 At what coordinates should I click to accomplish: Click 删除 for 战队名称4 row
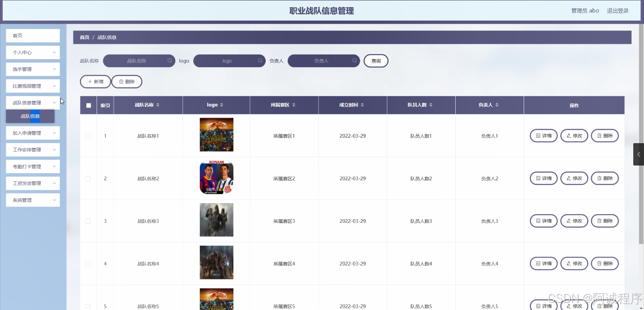tap(605, 263)
